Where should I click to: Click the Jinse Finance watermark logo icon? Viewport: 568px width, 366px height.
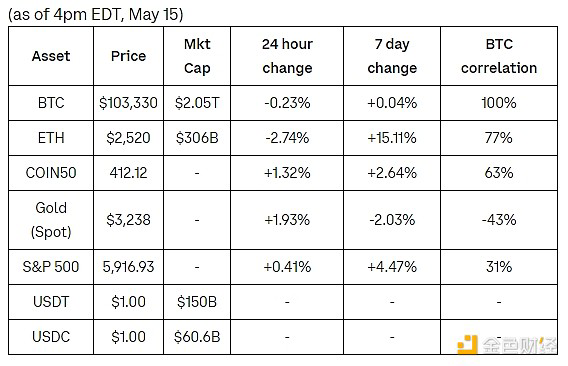tap(467, 344)
